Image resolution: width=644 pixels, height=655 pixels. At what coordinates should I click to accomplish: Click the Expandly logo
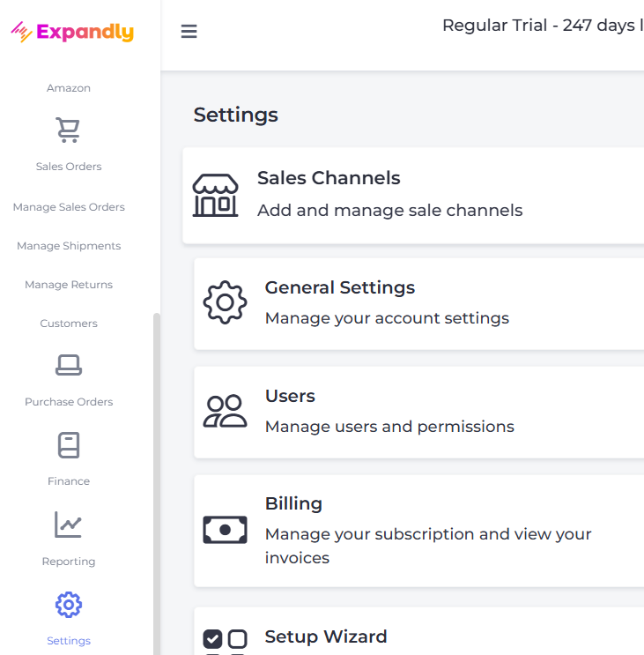(x=72, y=33)
